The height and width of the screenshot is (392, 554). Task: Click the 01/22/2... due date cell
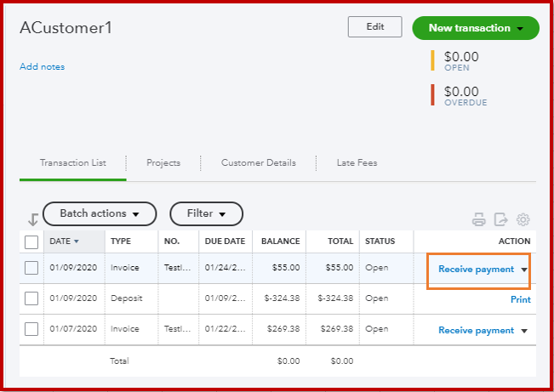[225, 329]
